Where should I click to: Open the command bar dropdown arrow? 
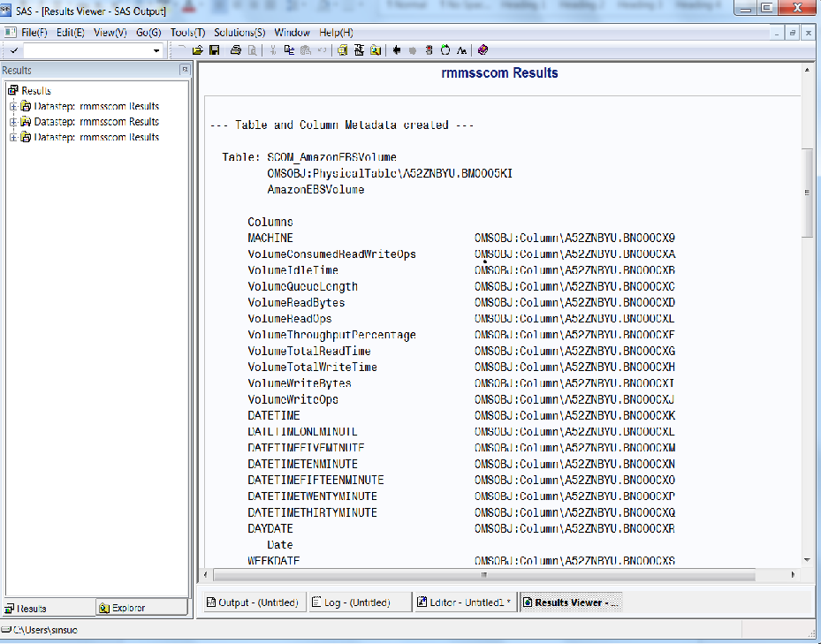point(157,50)
